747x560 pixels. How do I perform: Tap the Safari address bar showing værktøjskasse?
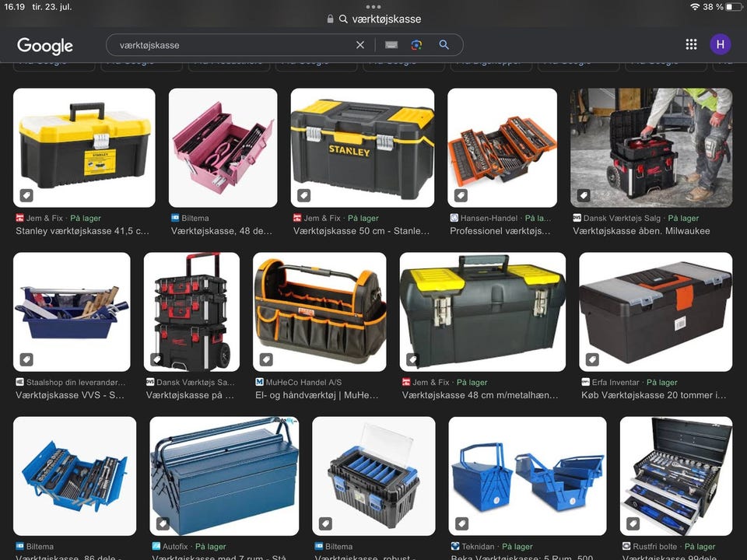[373, 19]
